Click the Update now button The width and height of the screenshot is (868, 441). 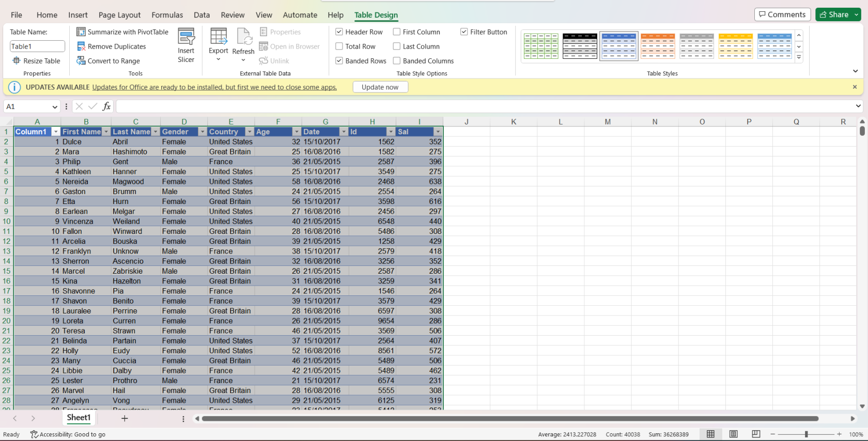coord(380,87)
